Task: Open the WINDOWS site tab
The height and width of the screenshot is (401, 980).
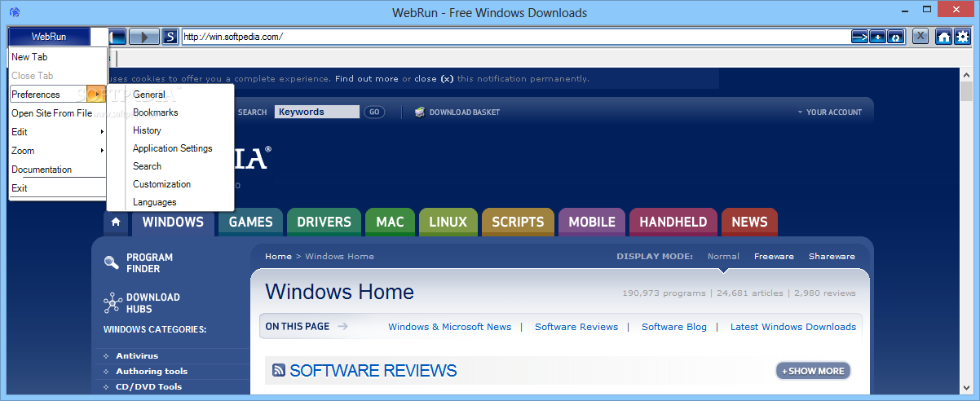Action: pos(173,222)
